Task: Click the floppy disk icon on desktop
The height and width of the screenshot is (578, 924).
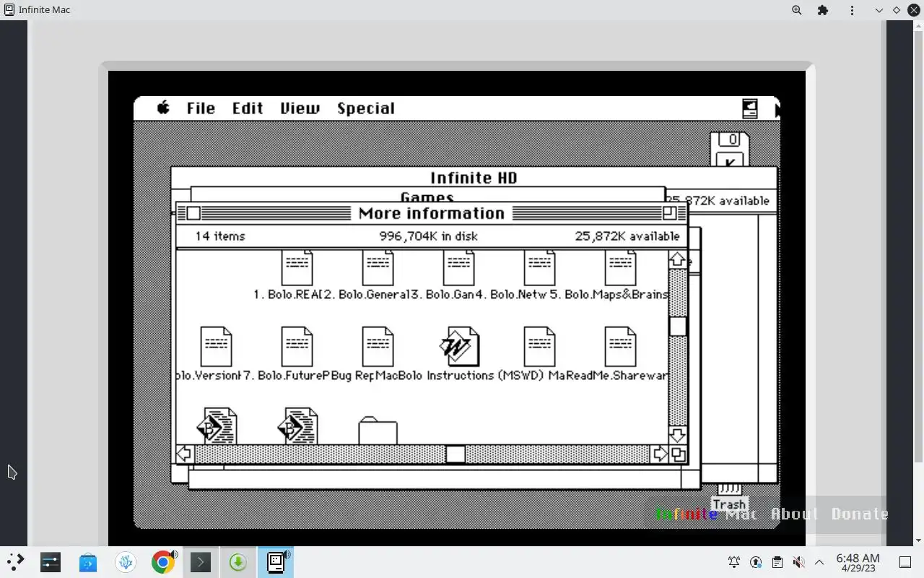Action: pos(729,149)
